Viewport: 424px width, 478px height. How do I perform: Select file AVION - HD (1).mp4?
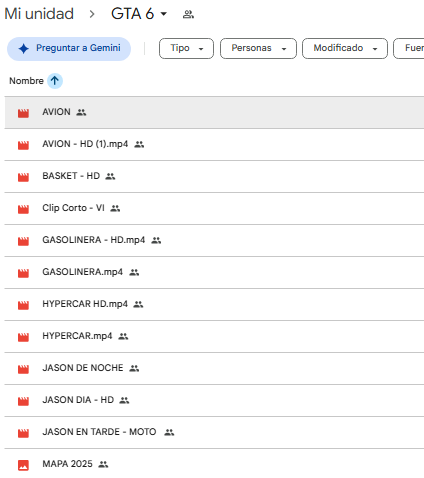(x=214, y=145)
